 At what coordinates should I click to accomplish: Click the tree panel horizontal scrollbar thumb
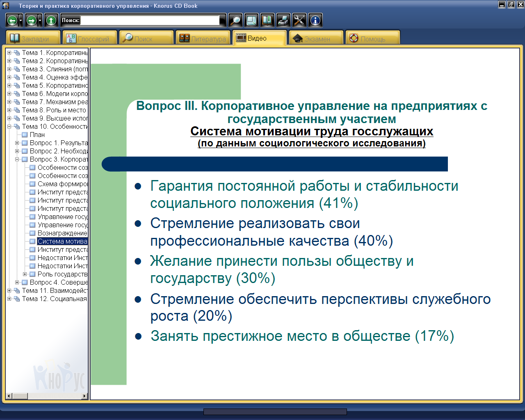point(20,396)
